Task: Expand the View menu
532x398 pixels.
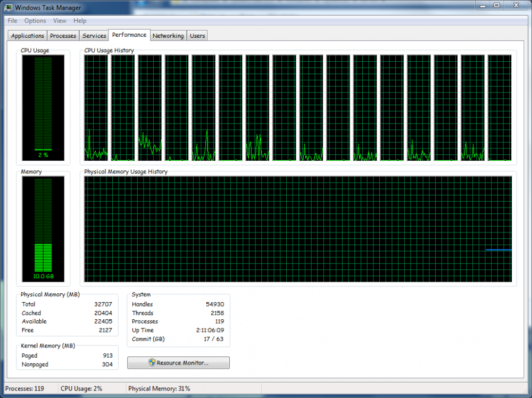Action: (60, 21)
